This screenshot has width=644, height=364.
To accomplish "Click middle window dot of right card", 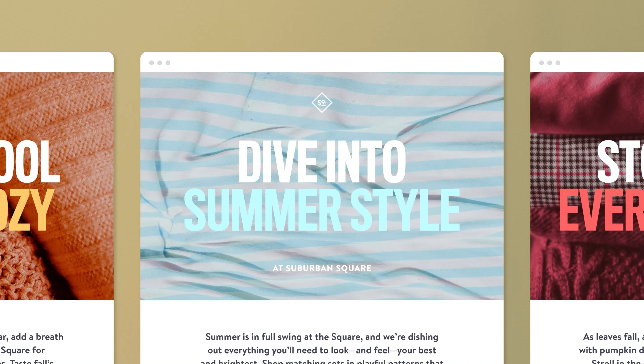I will 550,63.
